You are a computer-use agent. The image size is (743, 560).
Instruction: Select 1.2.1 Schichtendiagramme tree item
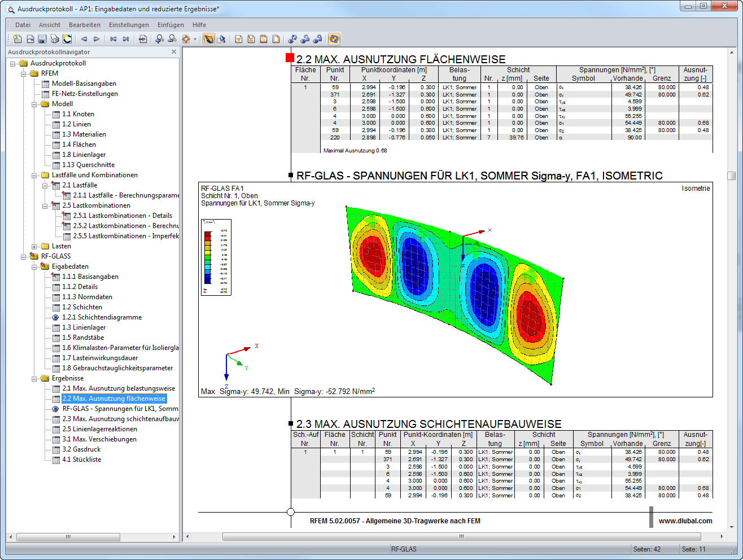click(102, 317)
